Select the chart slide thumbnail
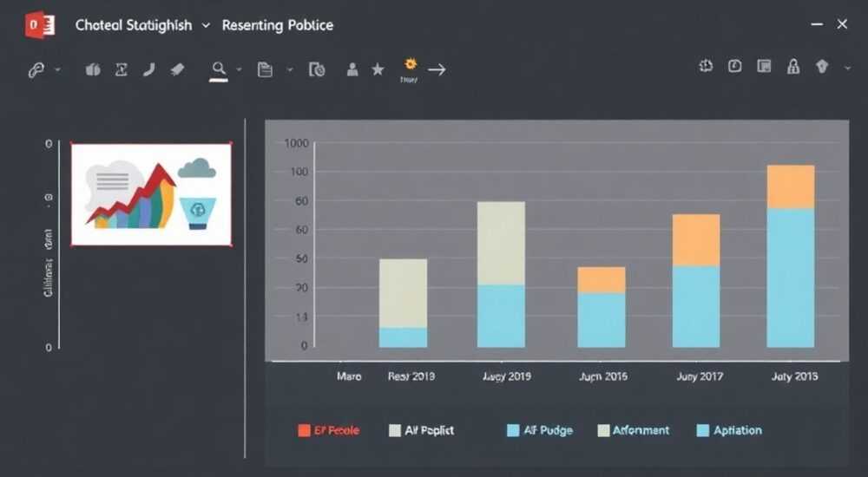This screenshot has height=477, width=868. pos(151,194)
